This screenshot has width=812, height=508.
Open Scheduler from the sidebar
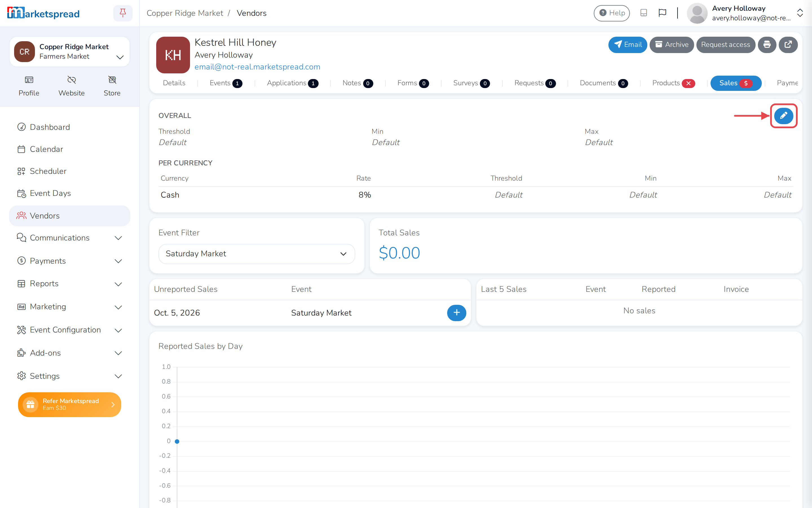tap(69, 171)
